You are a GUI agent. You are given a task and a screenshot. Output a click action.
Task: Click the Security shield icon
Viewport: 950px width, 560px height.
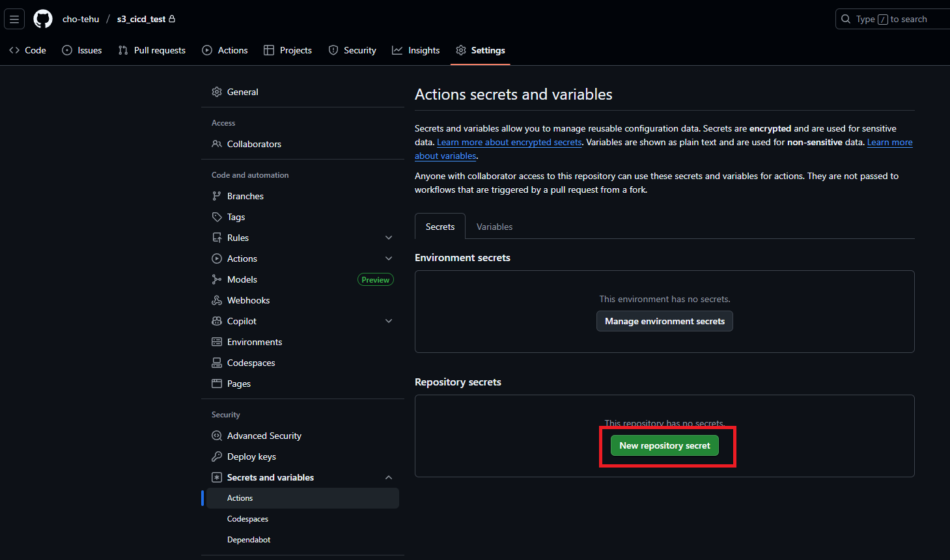coord(333,50)
